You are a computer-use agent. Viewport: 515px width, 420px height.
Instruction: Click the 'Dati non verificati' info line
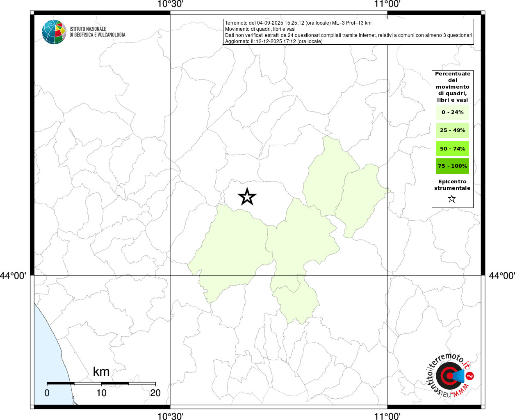349,35
